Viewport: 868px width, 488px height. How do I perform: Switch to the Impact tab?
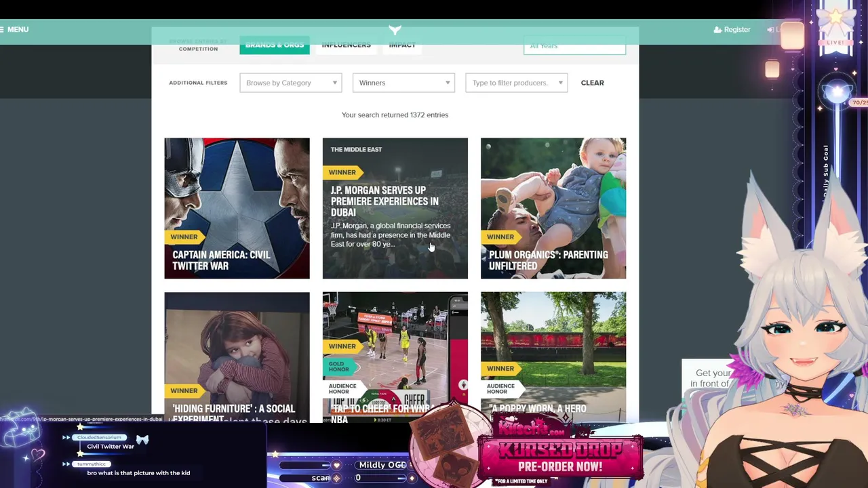tap(402, 45)
